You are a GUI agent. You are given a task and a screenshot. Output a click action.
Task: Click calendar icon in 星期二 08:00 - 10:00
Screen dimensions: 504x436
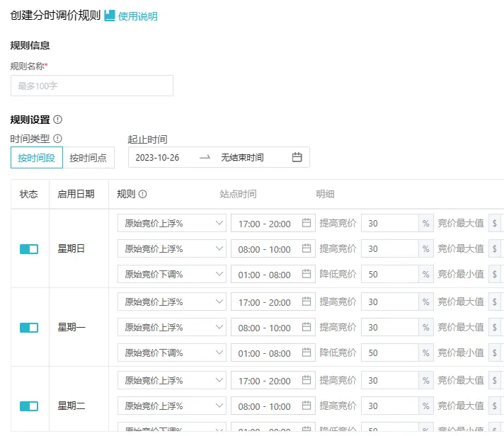307,406
